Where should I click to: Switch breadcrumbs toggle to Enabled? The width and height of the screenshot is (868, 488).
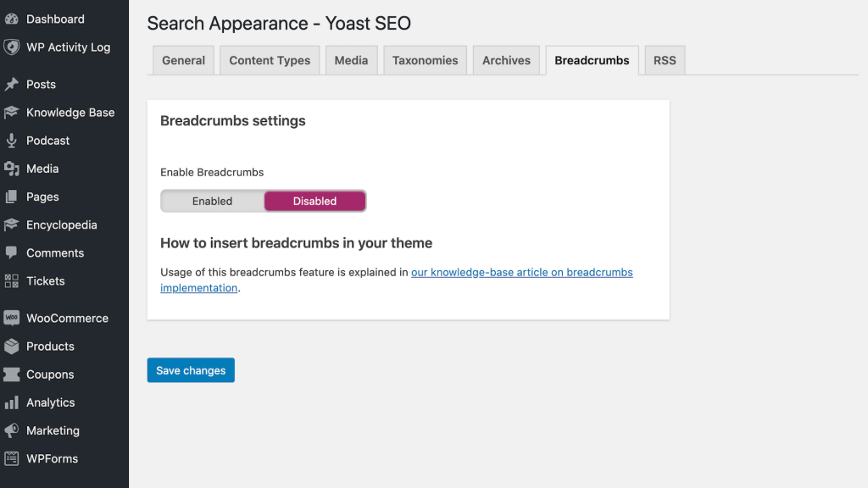point(212,201)
